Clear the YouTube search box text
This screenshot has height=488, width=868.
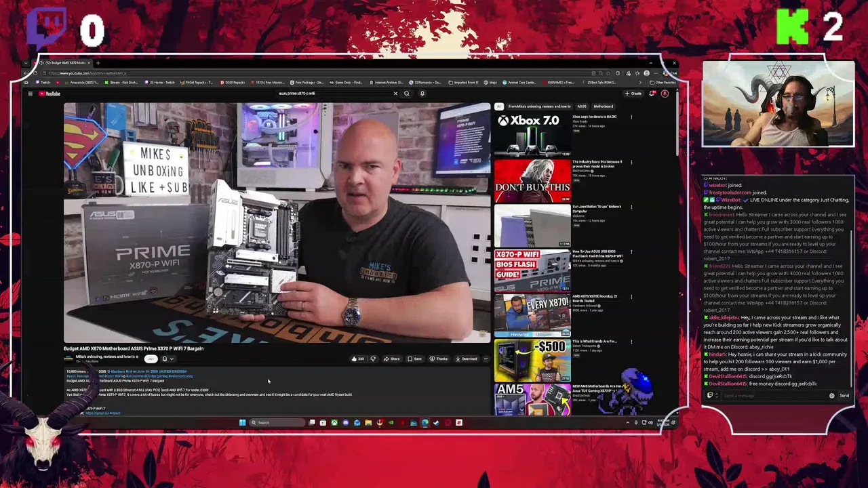(395, 94)
